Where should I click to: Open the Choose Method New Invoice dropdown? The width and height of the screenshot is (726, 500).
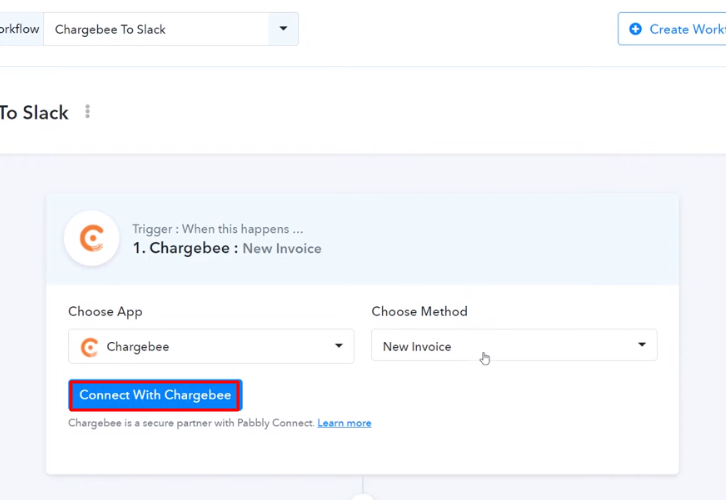[514, 345]
